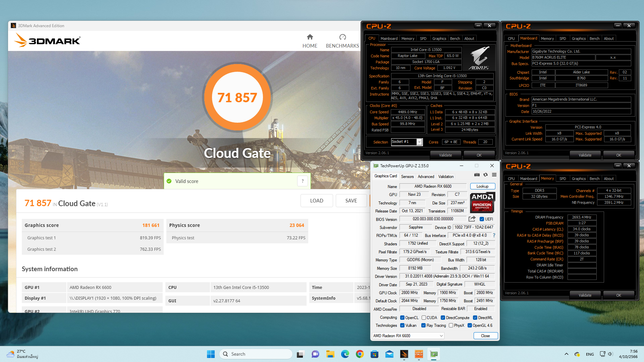Screen dimensions: 644x362
Task: Toggle the Ray Tracing checkbox
Action: coord(423,325)
